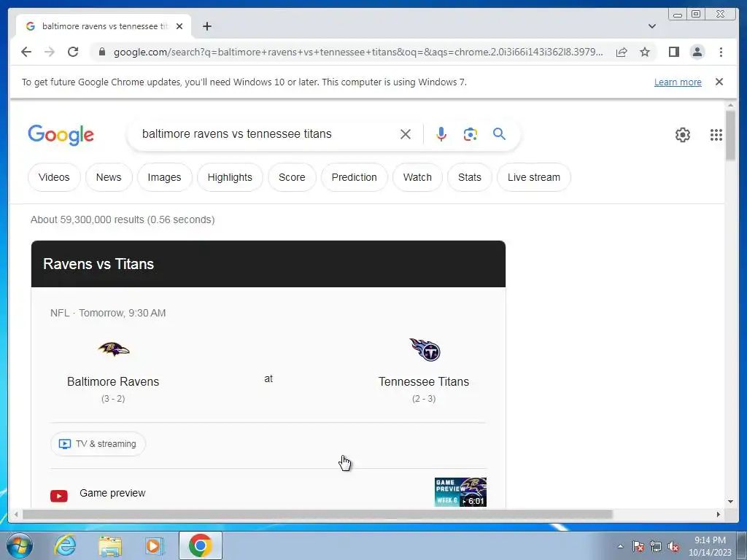The width and height of the screenshot is (747, 560).
Task: Search by image with Google Lens
Action: point(471,134)
